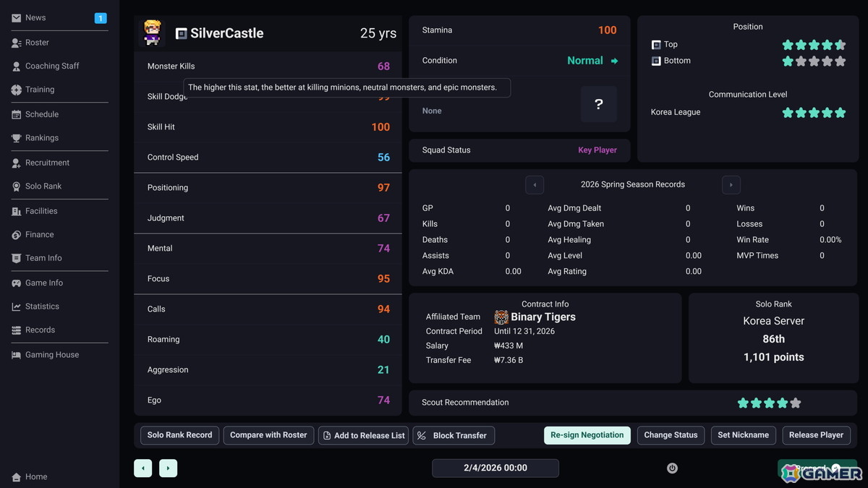Click Block Transfer button
This screenshot has height=488, width=868.
coord(454,435)
